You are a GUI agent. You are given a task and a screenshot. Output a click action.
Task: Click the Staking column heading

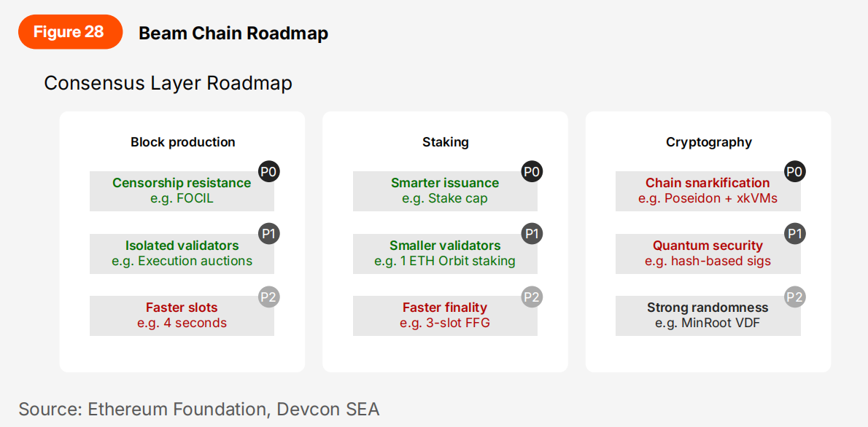tap(445, 142)
